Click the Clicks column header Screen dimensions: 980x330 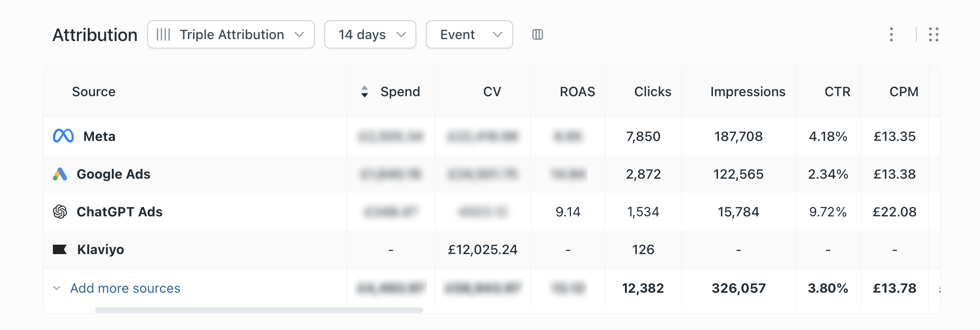[652, 91]
